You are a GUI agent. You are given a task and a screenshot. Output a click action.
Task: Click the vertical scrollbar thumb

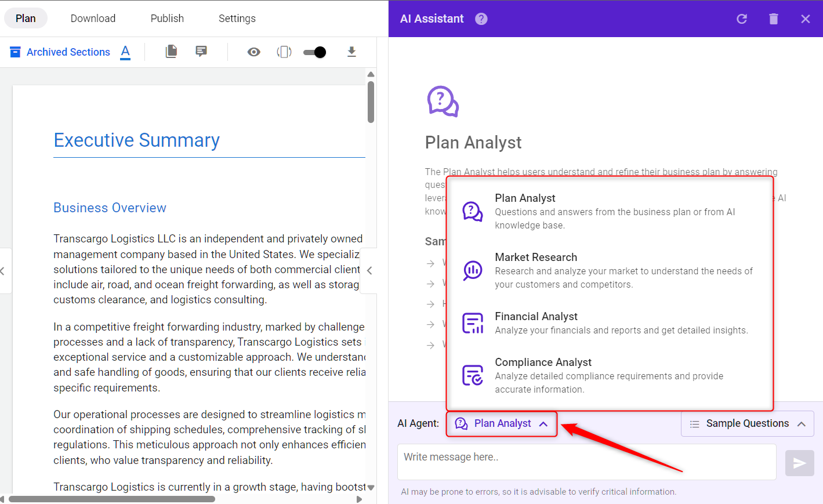coord(371,102)
